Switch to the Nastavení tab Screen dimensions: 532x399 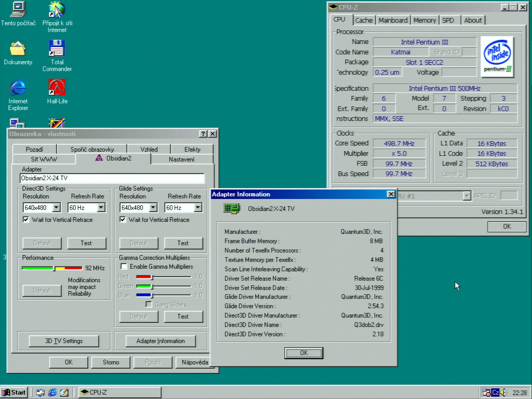(x=181, y=159)
